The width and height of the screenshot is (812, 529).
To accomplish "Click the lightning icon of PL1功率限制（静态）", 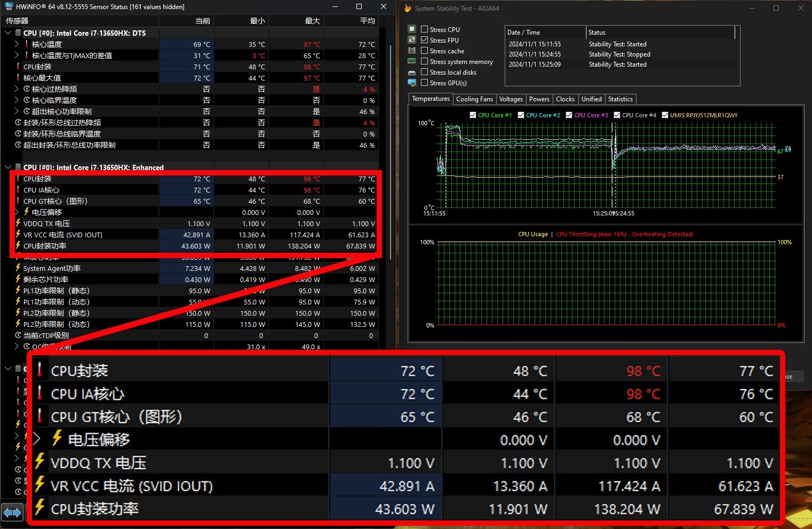I will [x=18, y=291].
